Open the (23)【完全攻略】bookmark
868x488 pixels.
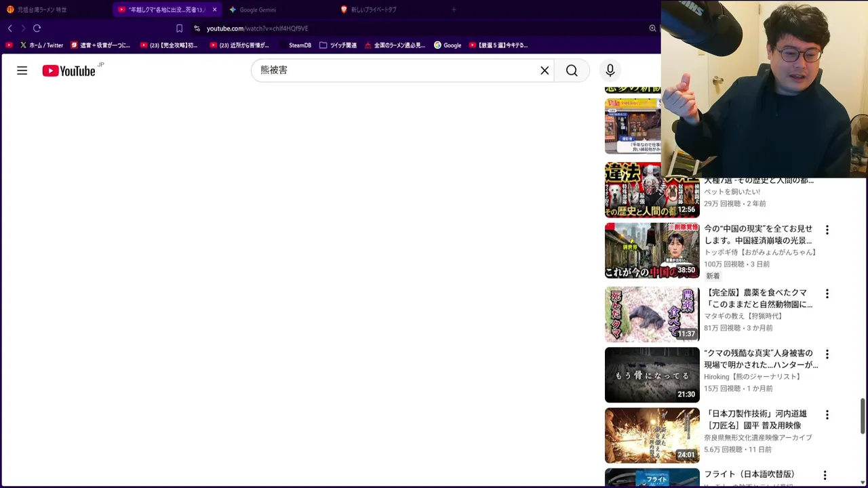point(170,45)
